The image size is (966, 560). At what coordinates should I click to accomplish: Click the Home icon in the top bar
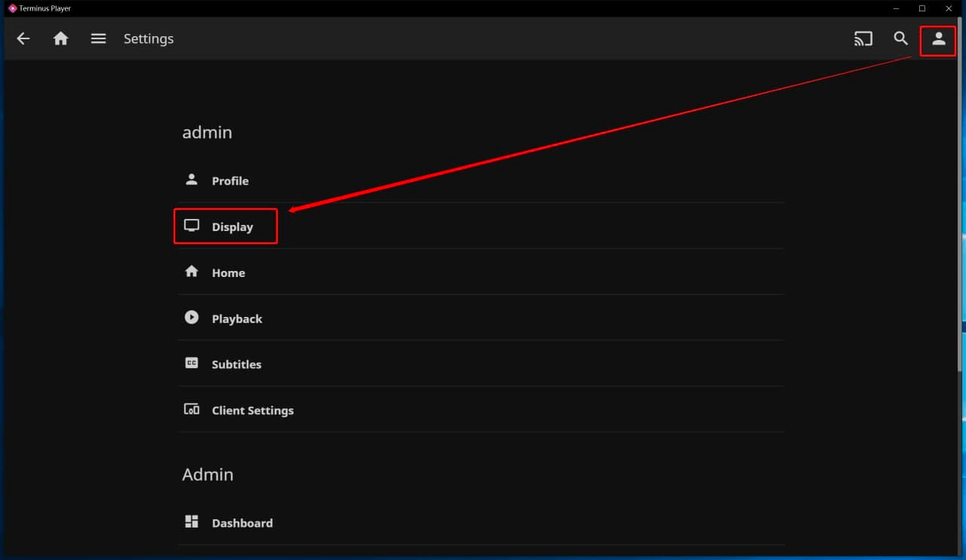pyautogui.click(x=61, y=38)
